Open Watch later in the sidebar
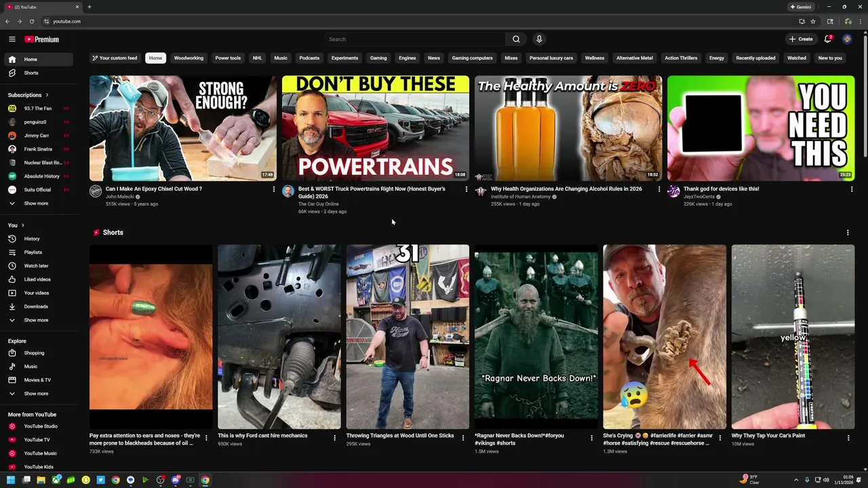Screen dimensions: 868x488 tap(37, 266)
